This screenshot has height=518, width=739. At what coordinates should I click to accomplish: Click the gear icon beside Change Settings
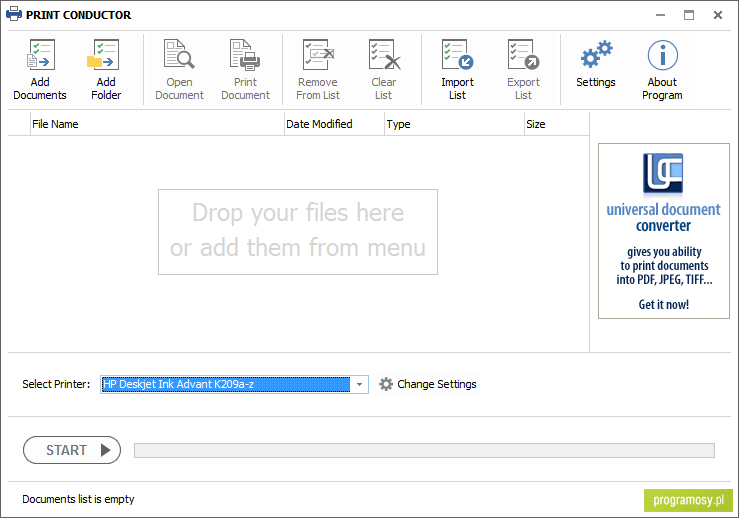[x=386, y=384]
